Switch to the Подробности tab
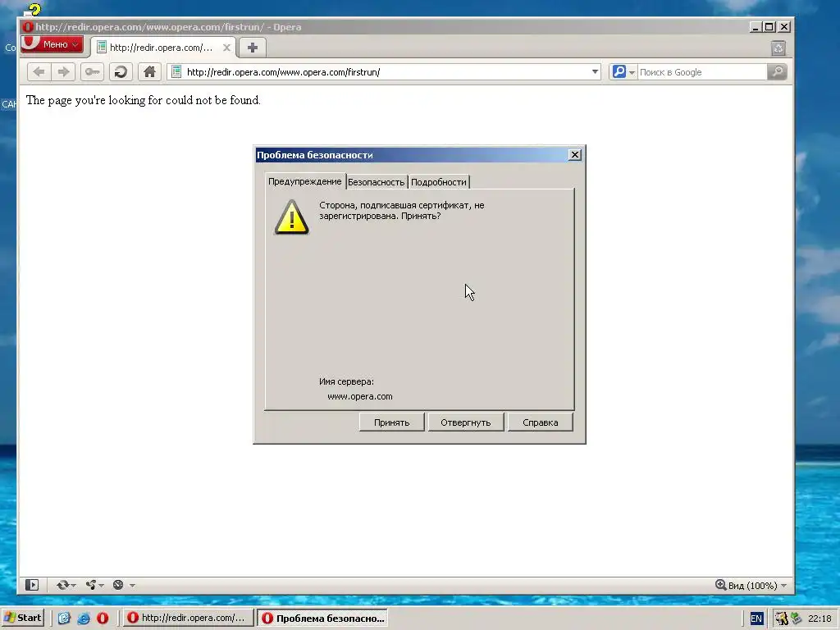 pyautogui.click(x=439, y=182)
